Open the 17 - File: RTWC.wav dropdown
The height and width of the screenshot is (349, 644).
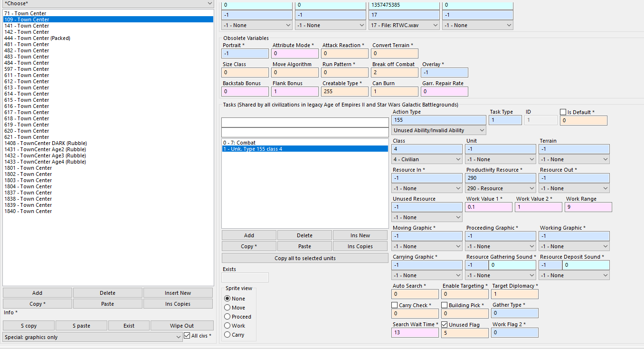[404, 25]
